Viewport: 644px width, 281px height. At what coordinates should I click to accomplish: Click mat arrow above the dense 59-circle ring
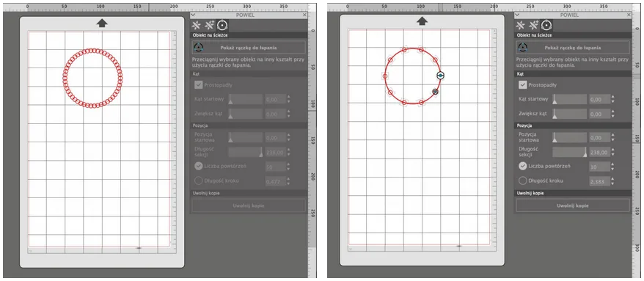[102, 23]
